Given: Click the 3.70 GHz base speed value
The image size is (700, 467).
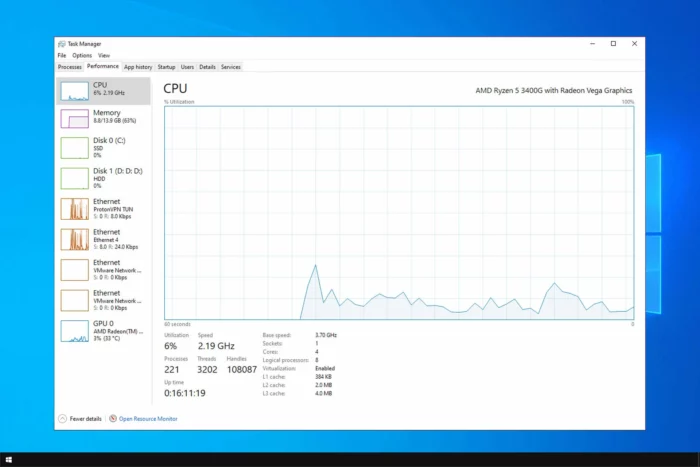Looking at the screenshot, I should click(326, 335).
